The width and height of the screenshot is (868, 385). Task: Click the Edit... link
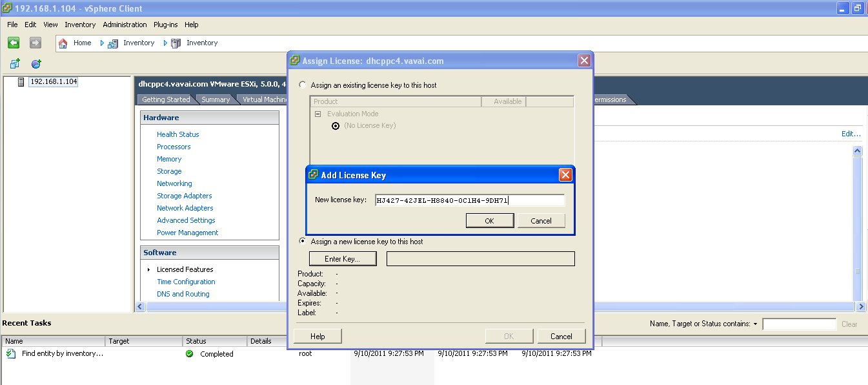pos(851,134)
